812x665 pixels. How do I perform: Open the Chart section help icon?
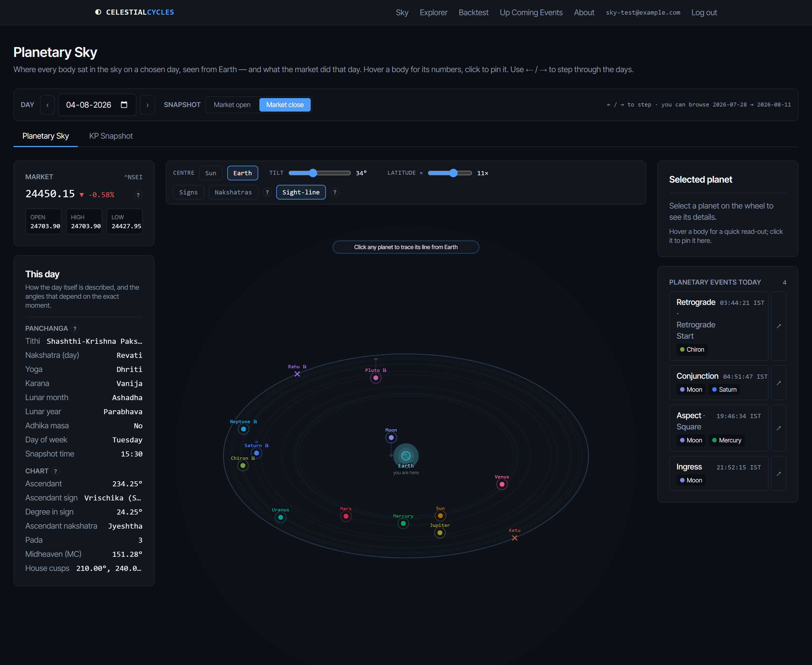click(x=56, y=471)
